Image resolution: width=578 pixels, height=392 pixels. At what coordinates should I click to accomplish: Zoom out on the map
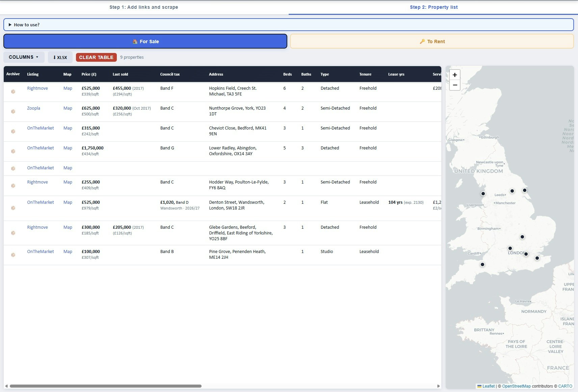point(455,85)
